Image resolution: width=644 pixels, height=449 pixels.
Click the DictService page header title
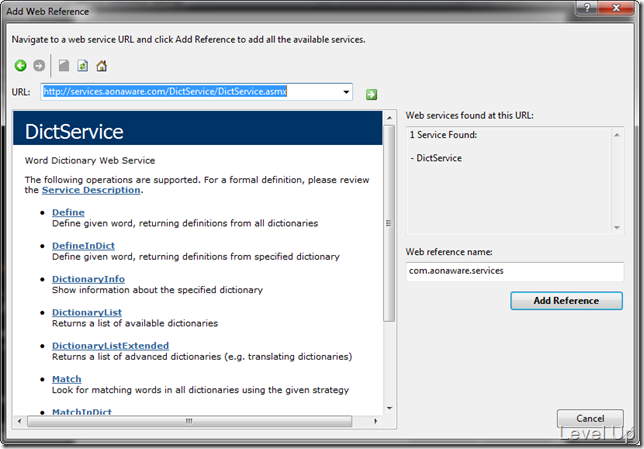74,132
